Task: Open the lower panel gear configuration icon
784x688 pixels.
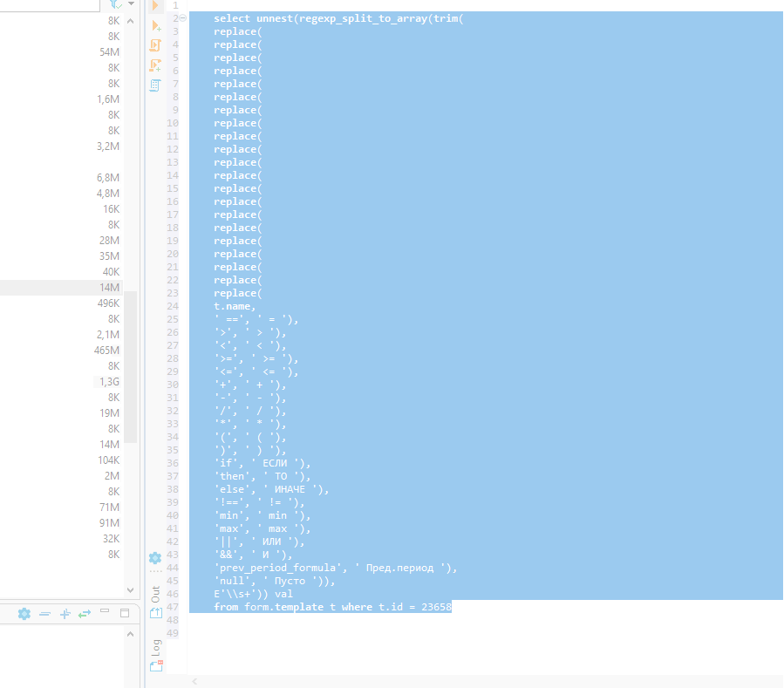Action: point(24,614)
